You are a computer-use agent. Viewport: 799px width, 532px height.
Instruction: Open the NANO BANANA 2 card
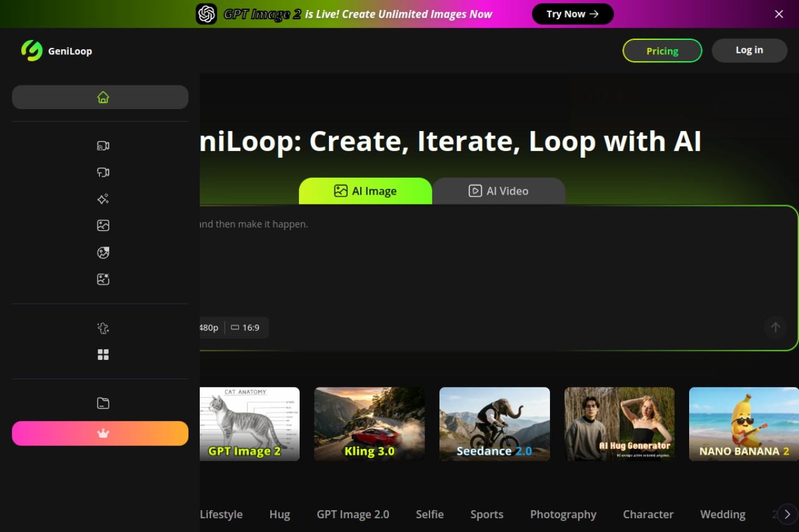(744, 424)
